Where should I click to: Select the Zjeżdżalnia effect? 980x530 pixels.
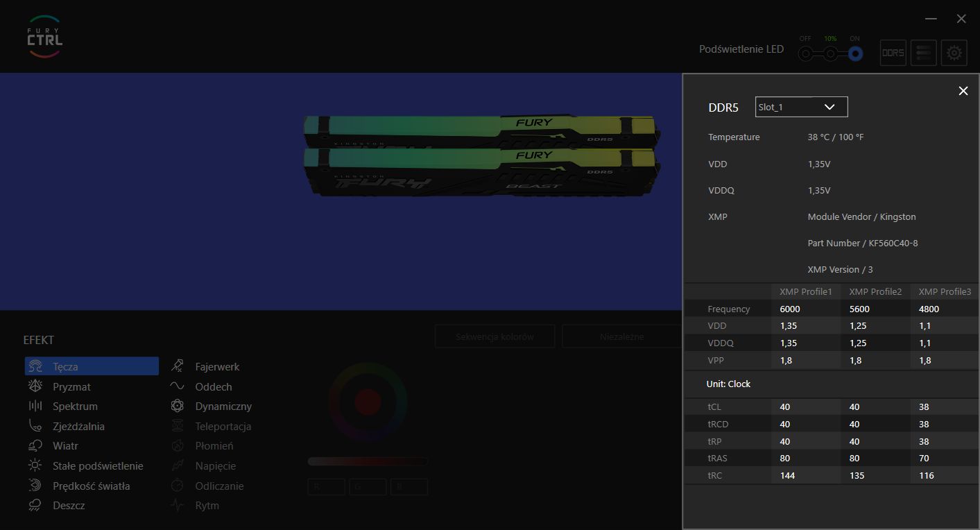pyautogui.click(x=78, y=426)
